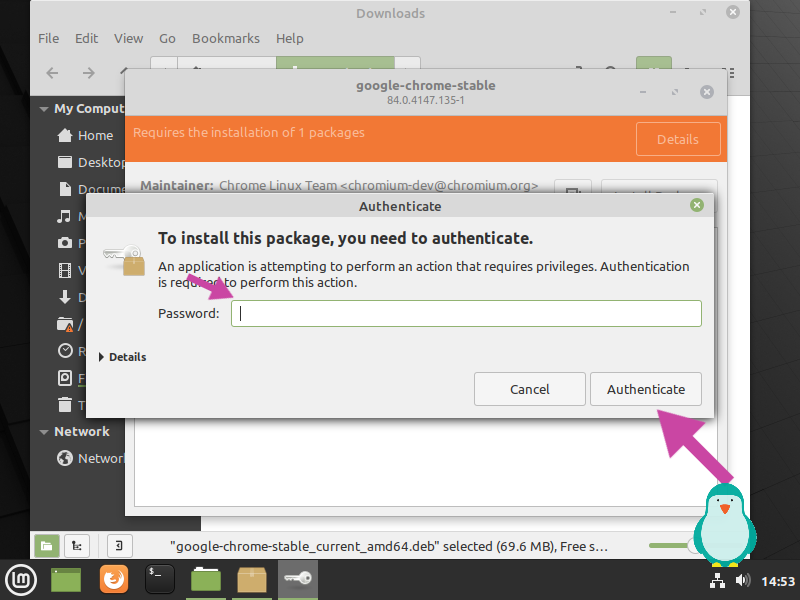
Task: Open Desktop folder in the sidebar
Action: coord(91,162)
